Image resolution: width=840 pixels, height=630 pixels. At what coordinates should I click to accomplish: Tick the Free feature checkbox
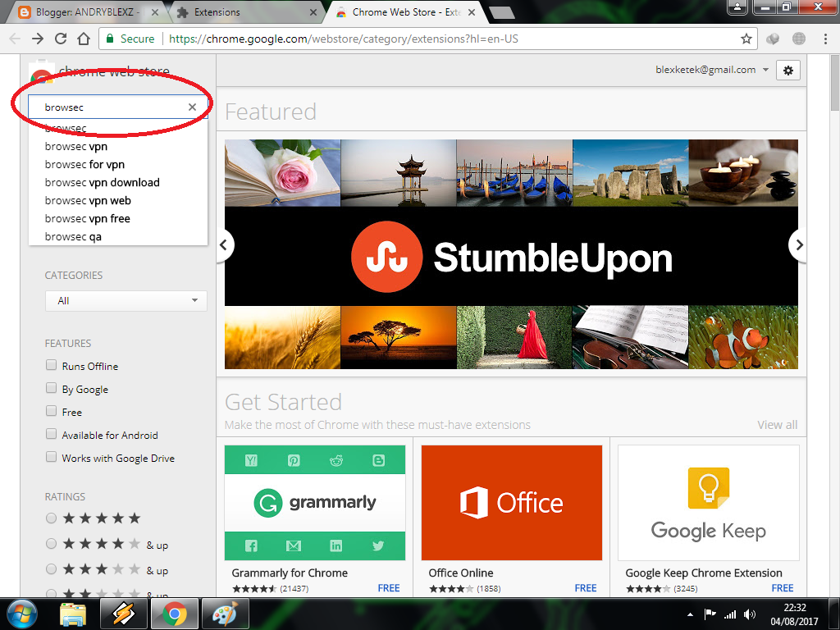(51, 412)
